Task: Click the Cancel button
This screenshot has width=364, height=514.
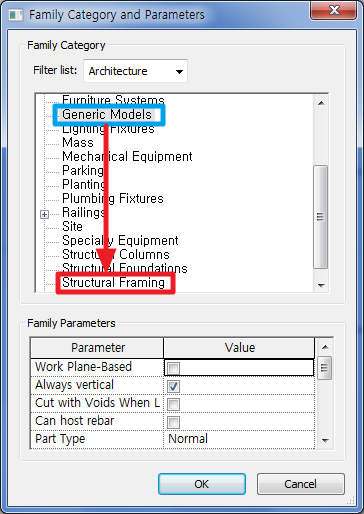Action: [300, 484]
